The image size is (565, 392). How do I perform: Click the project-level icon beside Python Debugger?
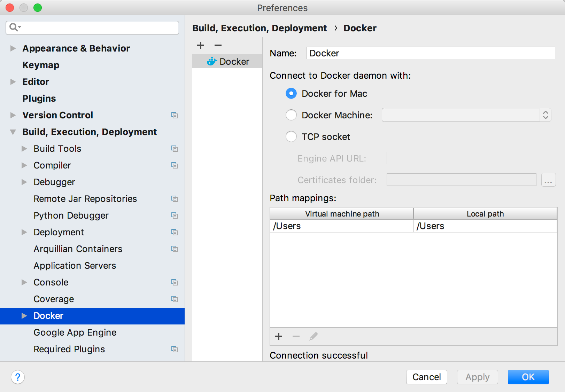click(175, 215)
